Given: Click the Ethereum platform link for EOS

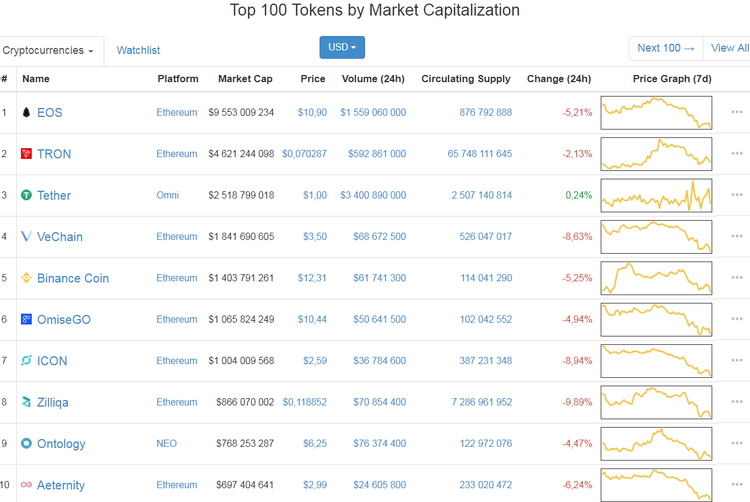Looking at the screenshot, I should coord(176,112).
